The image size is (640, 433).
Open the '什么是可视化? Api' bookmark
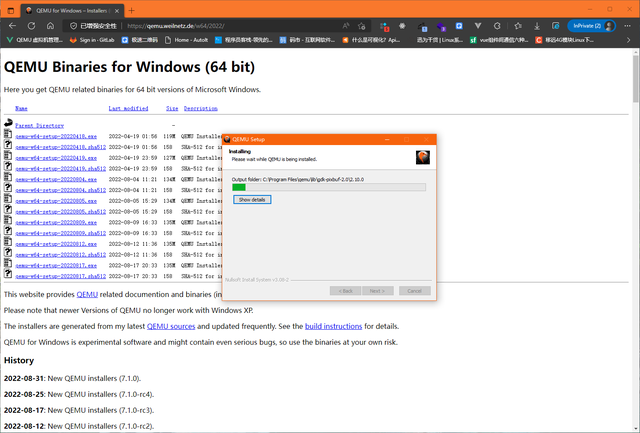pyautogui.click(x=371, y=40)
